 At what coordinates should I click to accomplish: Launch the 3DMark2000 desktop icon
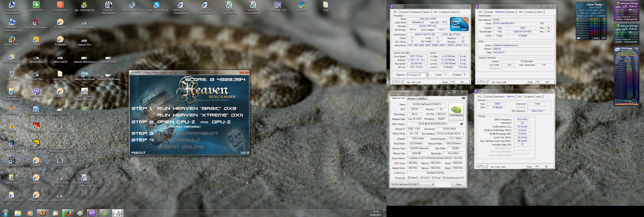click(x=36, y=127)
